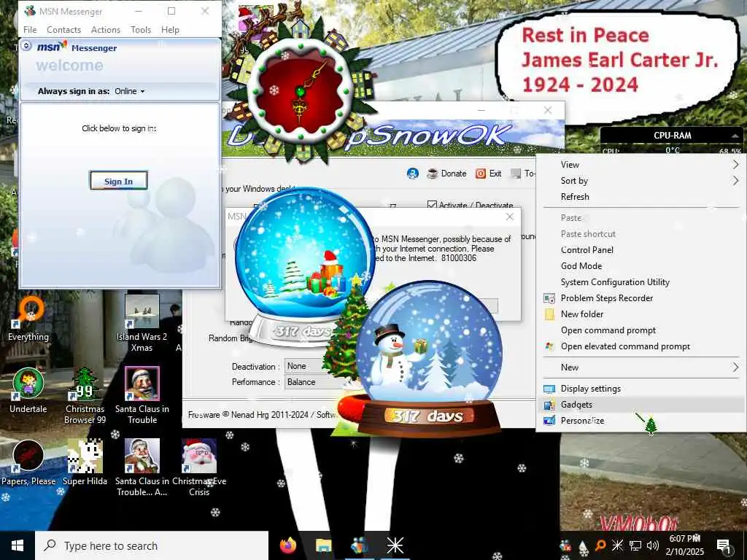Click the Sign In button in MSN Messenger
Image resolution: width=747 pixels, height=560 pixels.
pos(119,181)
